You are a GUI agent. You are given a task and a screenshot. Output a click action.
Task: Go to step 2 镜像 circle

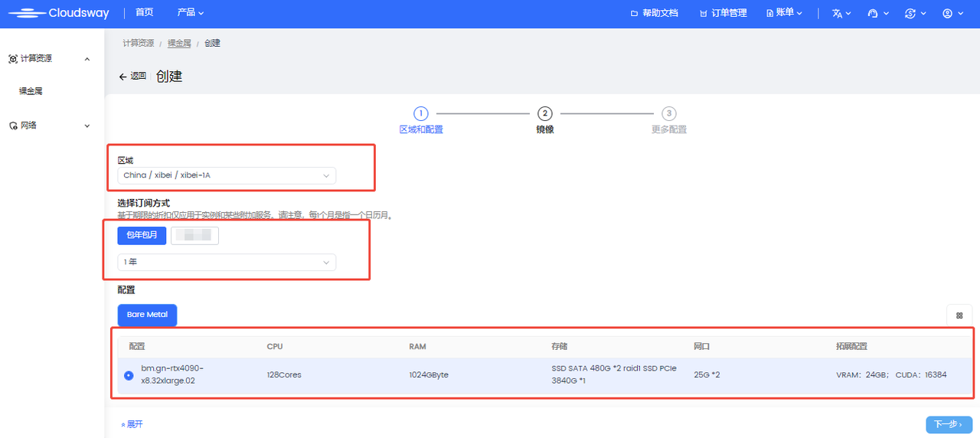coord(544,113)
